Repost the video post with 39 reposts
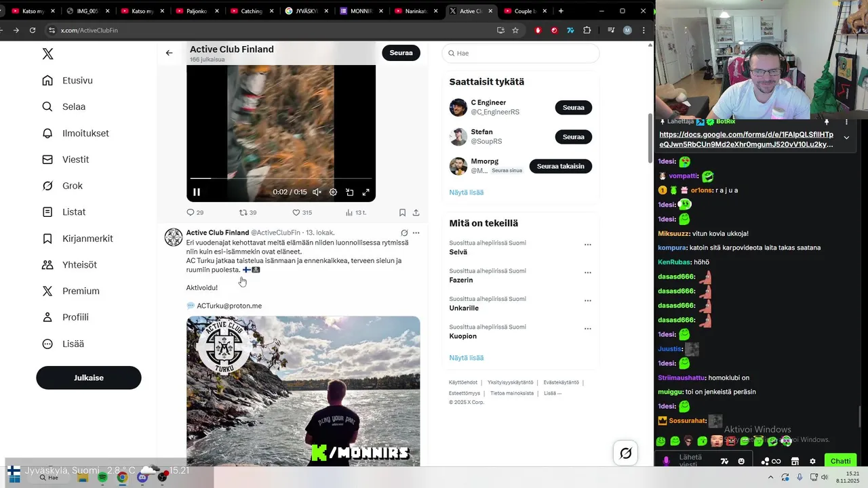The height and width of the screenshot is (488, 868). pyautogui.click(x=248, y=212)
